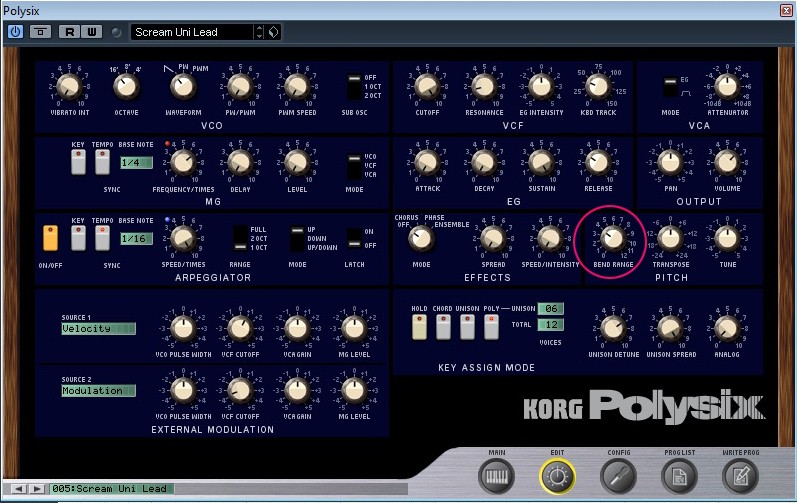Click the VCF CUTOFF knob
The height and width of the screenshot is (503, 797).
pos(427,86)
